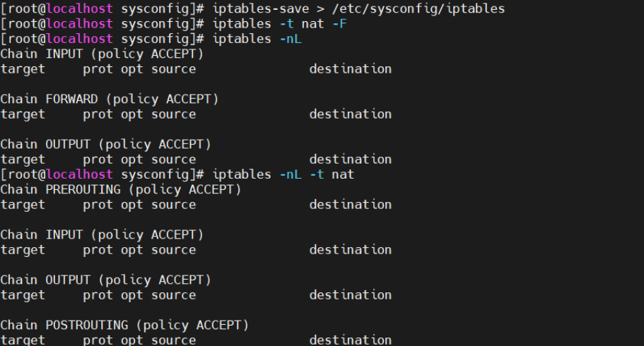Click 'destination' header under Chain FORWARD

tap(351, 114)
